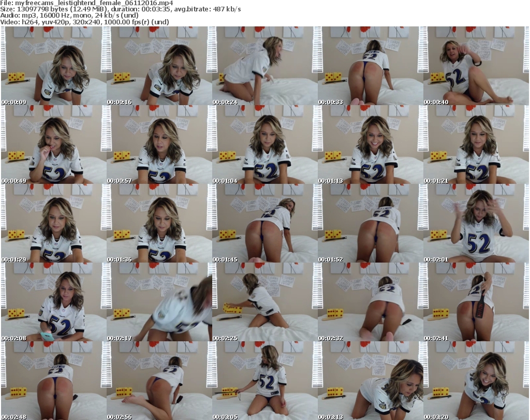Select the thumbnail stamped 00:00:16

tap(159, 66)
